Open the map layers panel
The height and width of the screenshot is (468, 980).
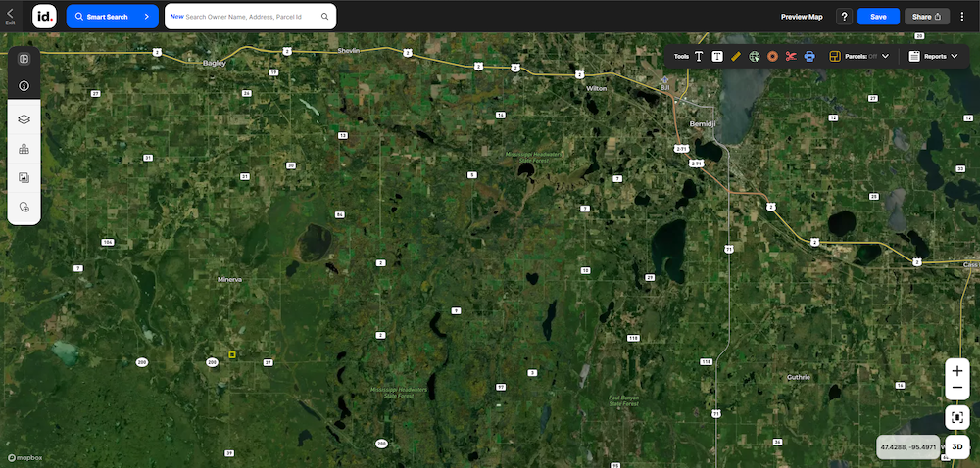[24, 118]
